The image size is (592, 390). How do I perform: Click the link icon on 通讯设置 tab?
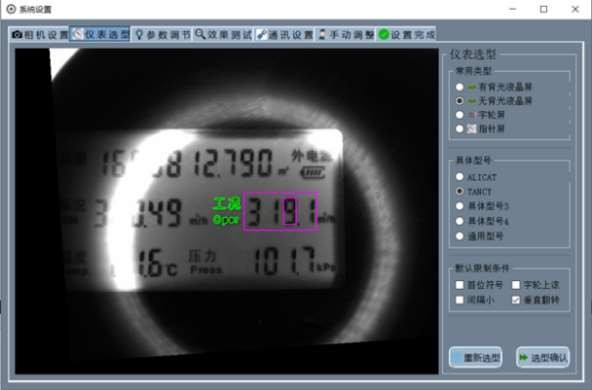point(261,35)
